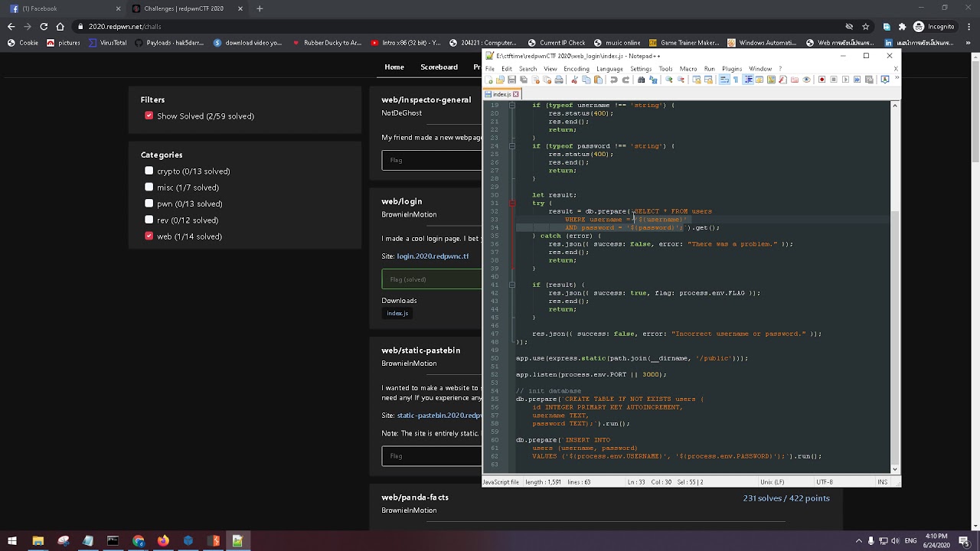Open Chrome from the Windows taskbar
Image resolution: width=980 pixels, height=551 pixels.
pos(138,541)
